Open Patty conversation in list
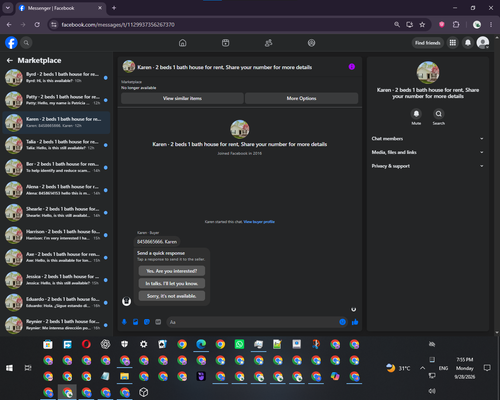The height and width of the screenshot is (400, 500). 56,100
